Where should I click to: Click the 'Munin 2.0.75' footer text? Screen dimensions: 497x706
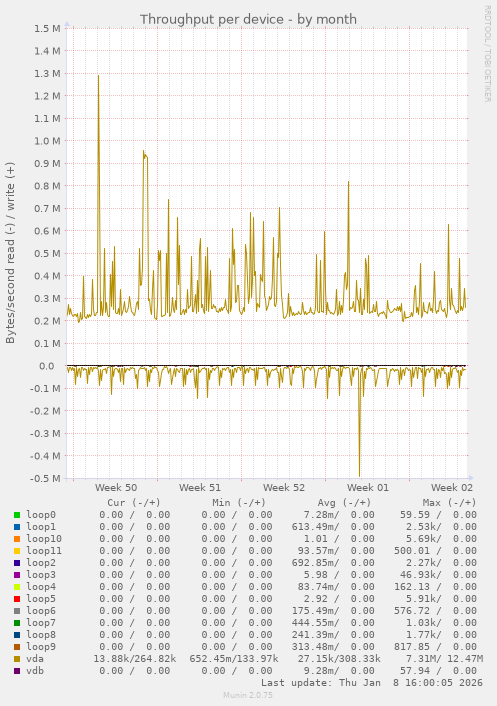coord(248,695)
